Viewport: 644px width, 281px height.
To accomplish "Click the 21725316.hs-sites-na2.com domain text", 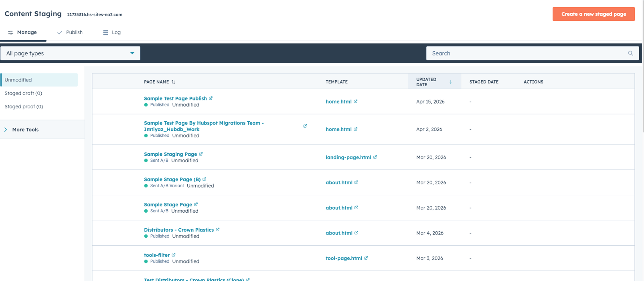I will click(x=95, y=14).
